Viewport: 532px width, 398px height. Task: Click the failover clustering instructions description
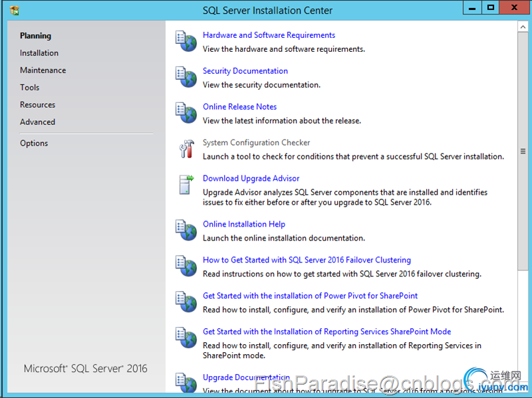pos(342,274)
